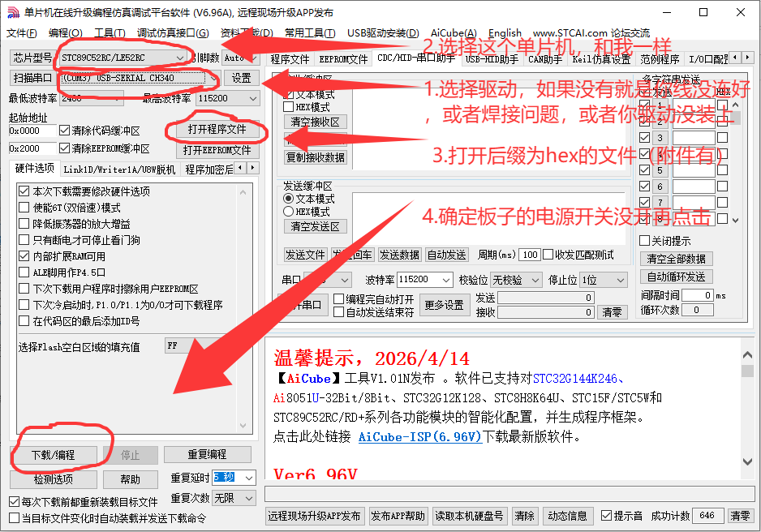Open 编程(O) menu
The width and height of the screenshot is (761, 532).
pos(66,33)
